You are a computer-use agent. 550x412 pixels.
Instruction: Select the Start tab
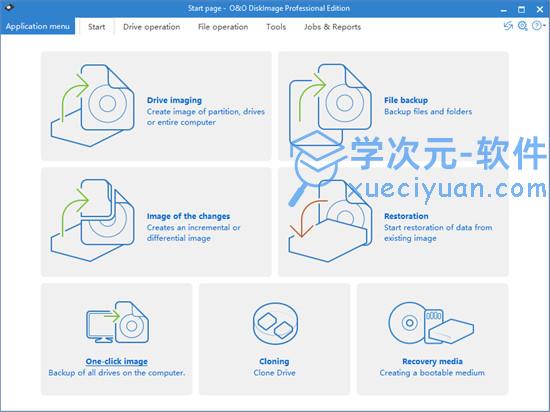click(96, 27)
